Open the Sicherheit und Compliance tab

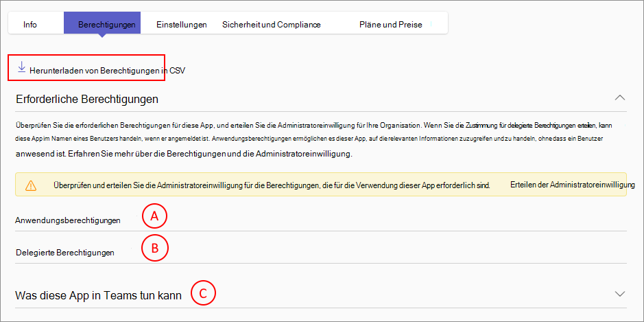[271, 25]
